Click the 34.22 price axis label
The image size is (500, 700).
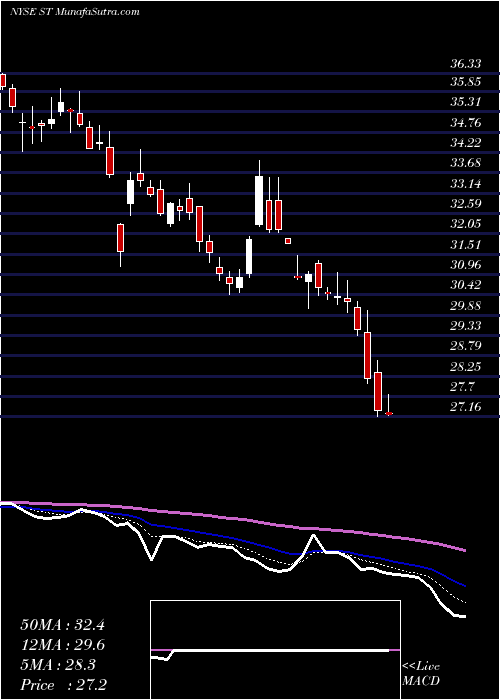click(x=466, y=143)
